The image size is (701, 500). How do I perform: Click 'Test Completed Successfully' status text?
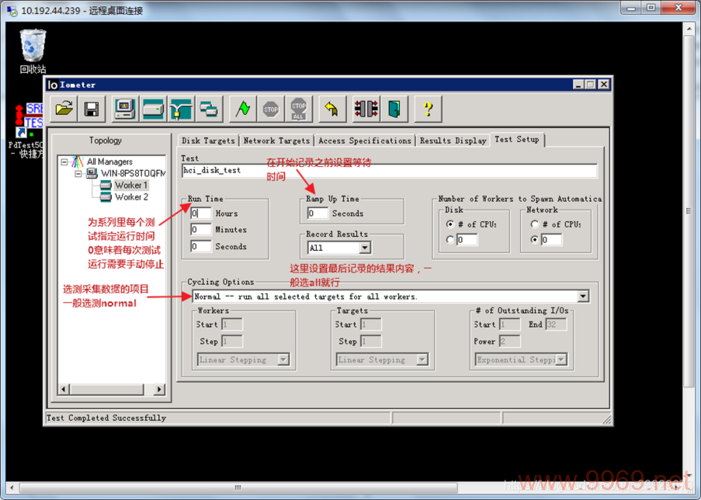click(x=106, y=418)
